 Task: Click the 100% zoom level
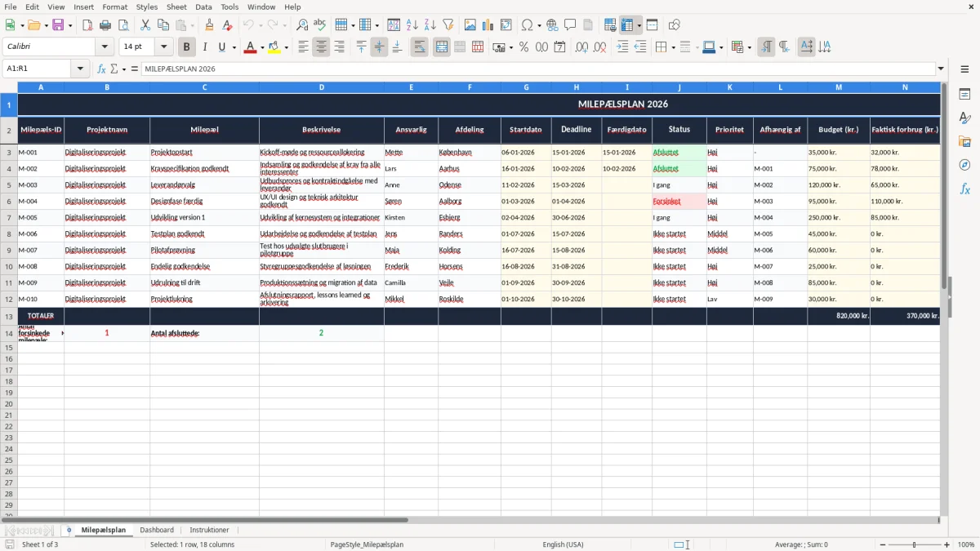coord(966,544)
